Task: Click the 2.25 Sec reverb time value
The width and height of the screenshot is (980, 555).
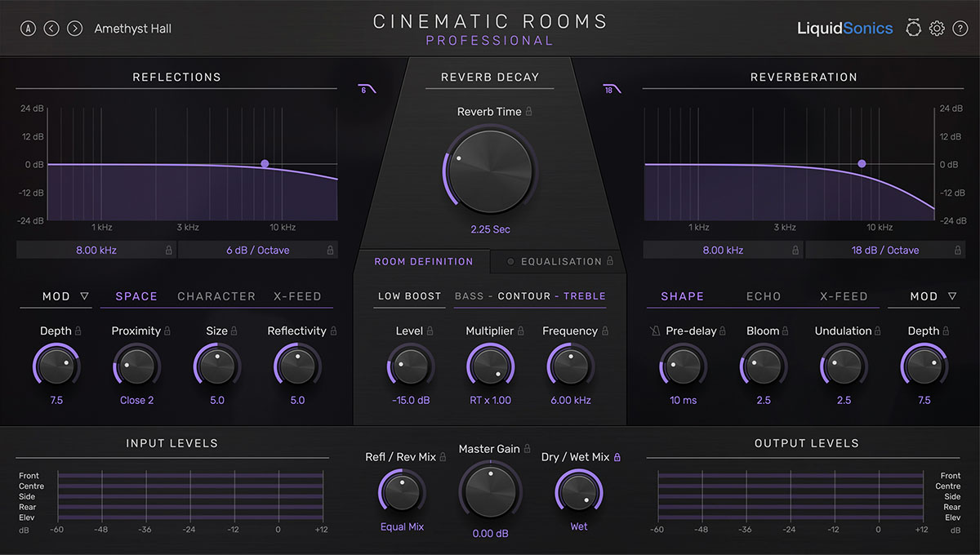Action: [x=491, y=229]
